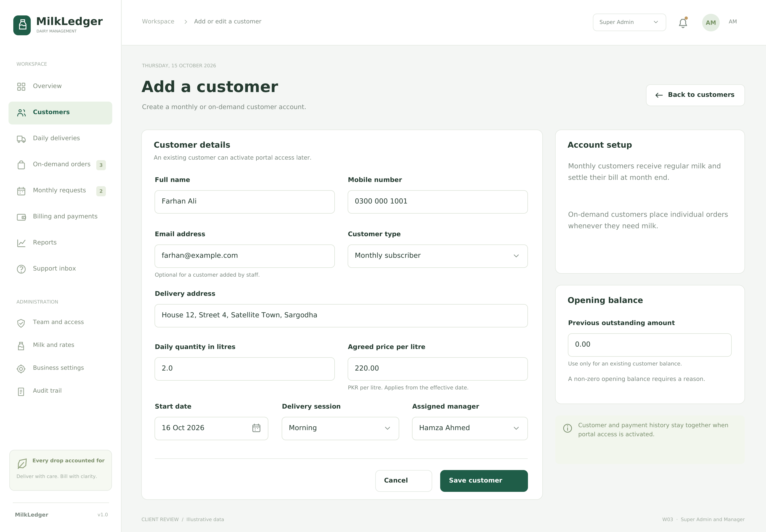Click the Monthly requests calendar icon

point(21,191)
